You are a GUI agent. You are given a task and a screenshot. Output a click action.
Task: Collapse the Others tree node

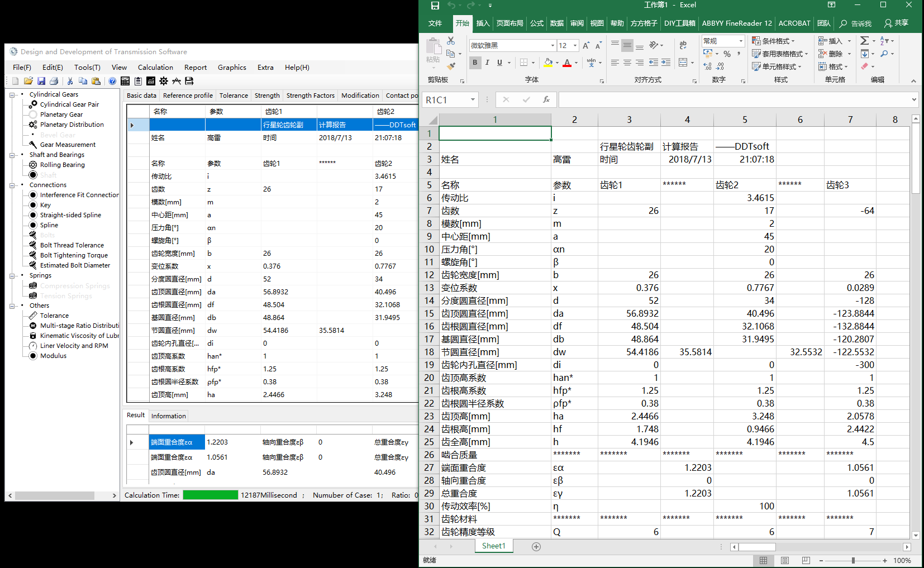[12, 306]
